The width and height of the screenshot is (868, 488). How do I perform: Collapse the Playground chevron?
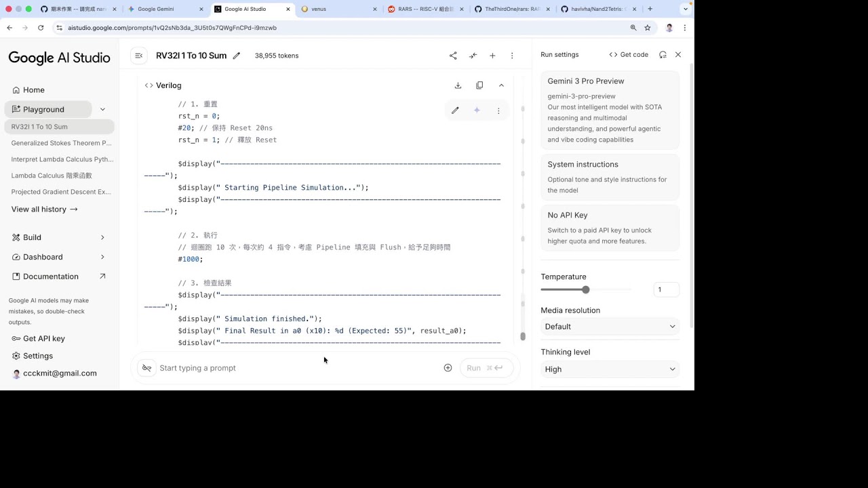[x=102, y=109]
